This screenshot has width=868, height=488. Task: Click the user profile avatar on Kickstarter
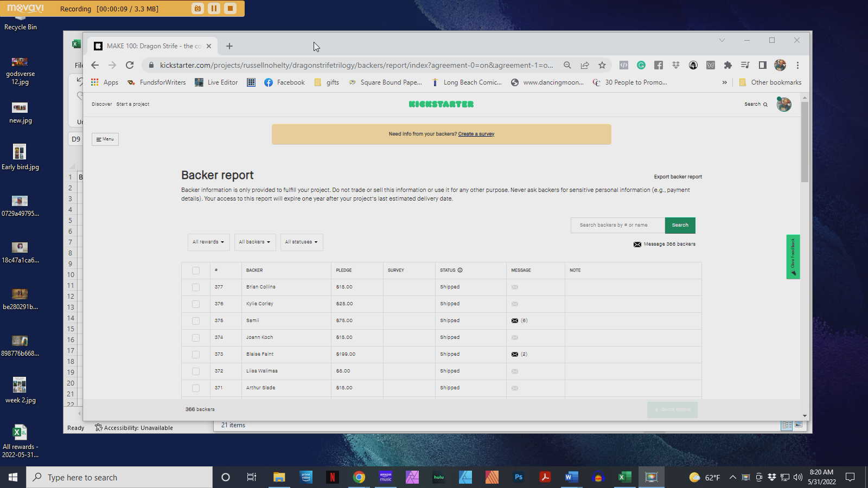tap(783, 104)
